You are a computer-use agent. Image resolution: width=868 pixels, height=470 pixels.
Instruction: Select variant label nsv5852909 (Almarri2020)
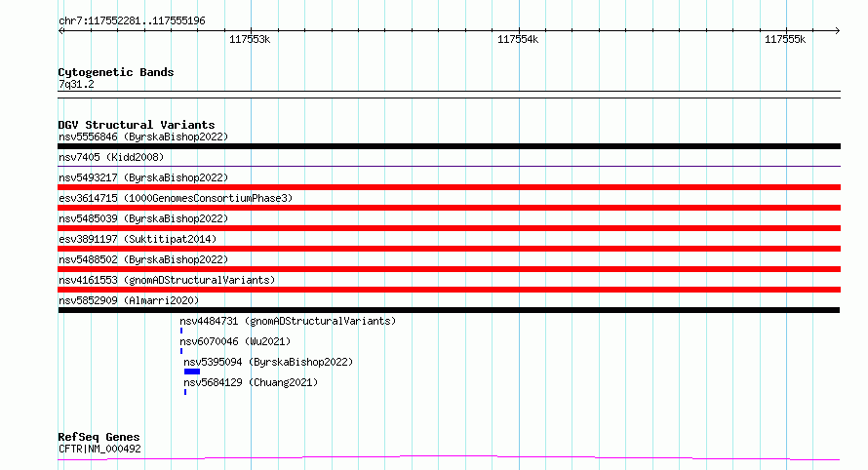(129, 301)
